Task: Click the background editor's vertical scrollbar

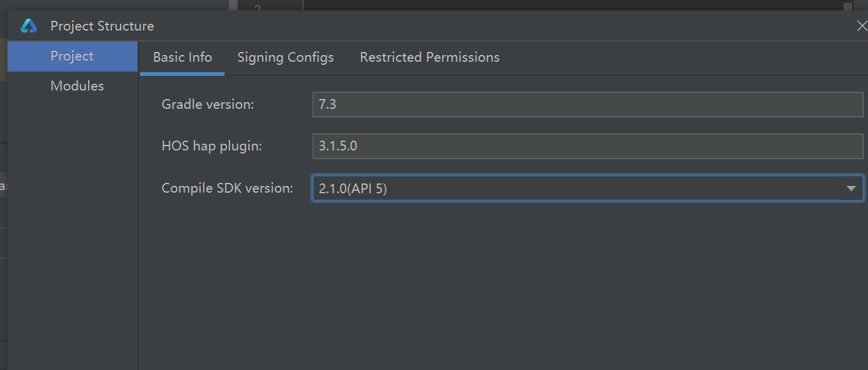Action: point(847,6)
